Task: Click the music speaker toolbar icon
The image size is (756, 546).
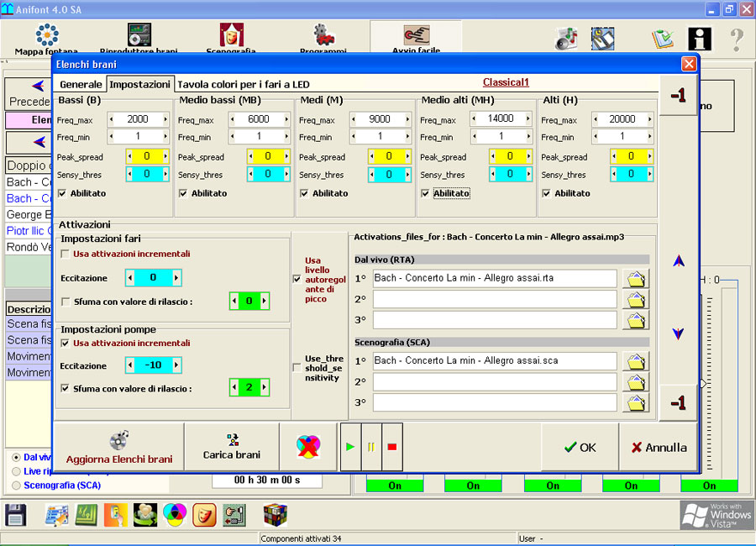Action: coord(566,39)
